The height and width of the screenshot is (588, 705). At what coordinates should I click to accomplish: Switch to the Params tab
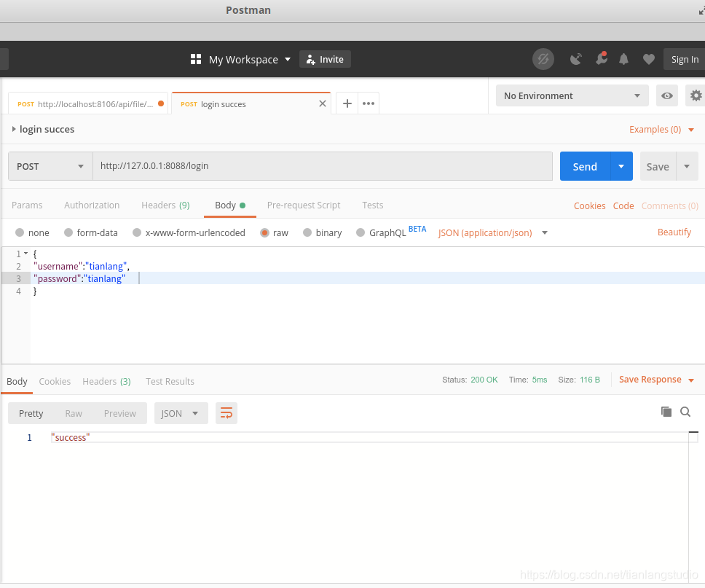[27, 205]
